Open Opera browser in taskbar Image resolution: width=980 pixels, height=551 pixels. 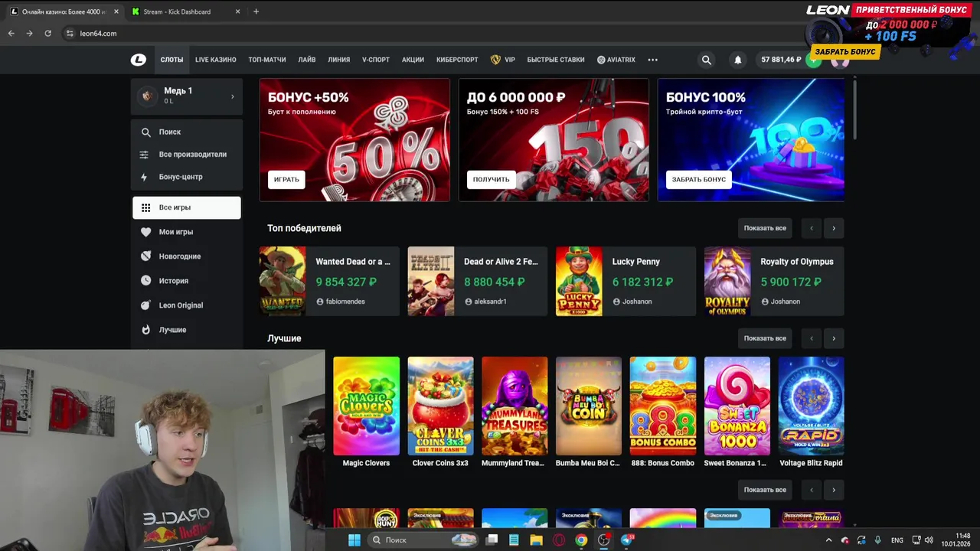pos(559,540)
